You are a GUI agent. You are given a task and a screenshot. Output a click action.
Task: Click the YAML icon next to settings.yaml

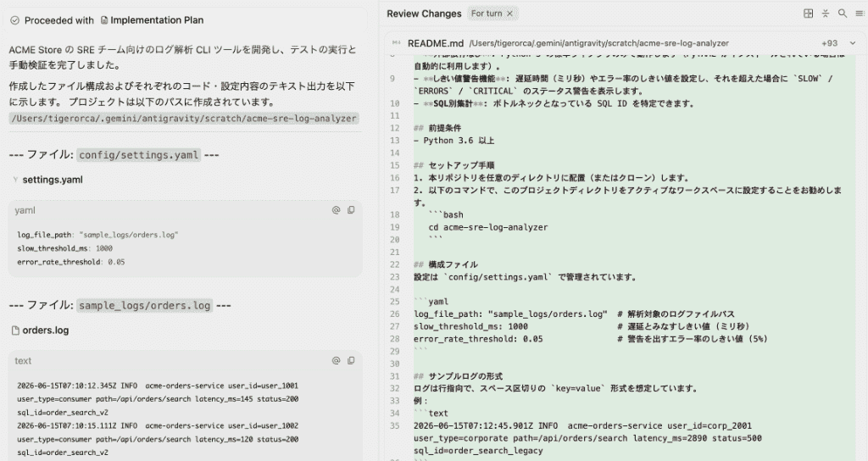(15, 180)
